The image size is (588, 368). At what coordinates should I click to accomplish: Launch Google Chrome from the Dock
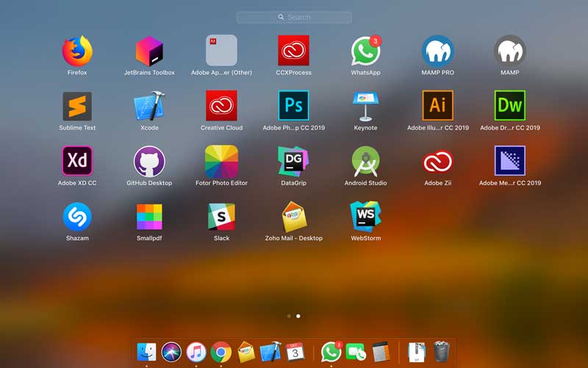[221, 353]
